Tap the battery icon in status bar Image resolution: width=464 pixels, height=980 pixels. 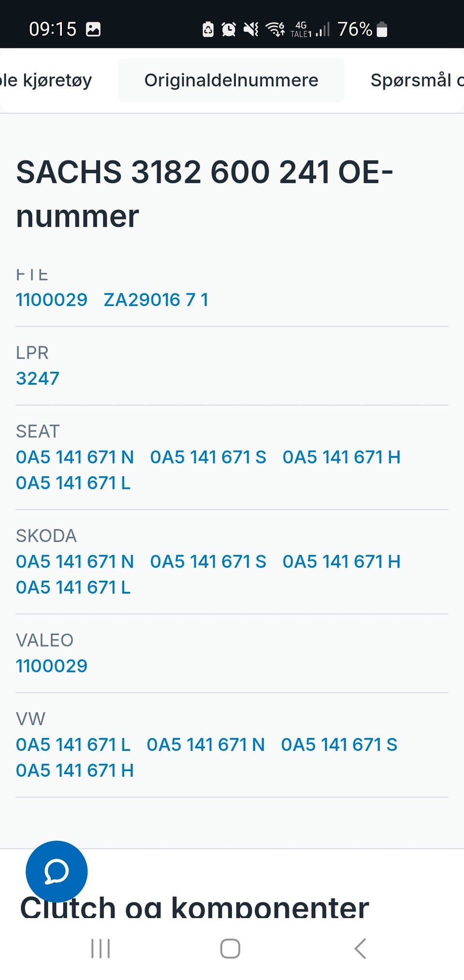coord(382,29)
